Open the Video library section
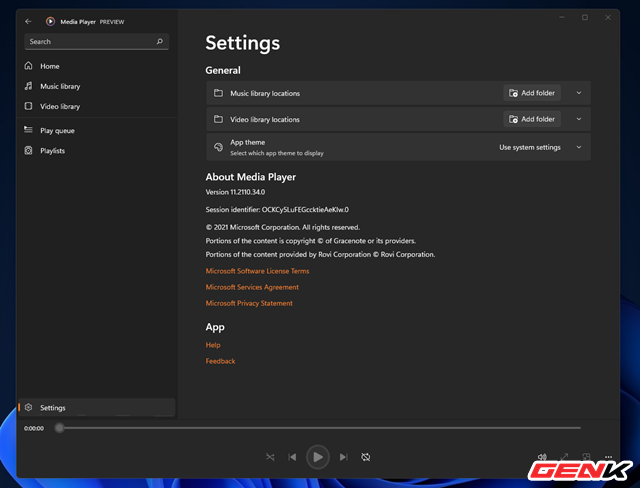The width and height of the screenshot is (640, 488). pyautogui.click(x=96, y=106)
